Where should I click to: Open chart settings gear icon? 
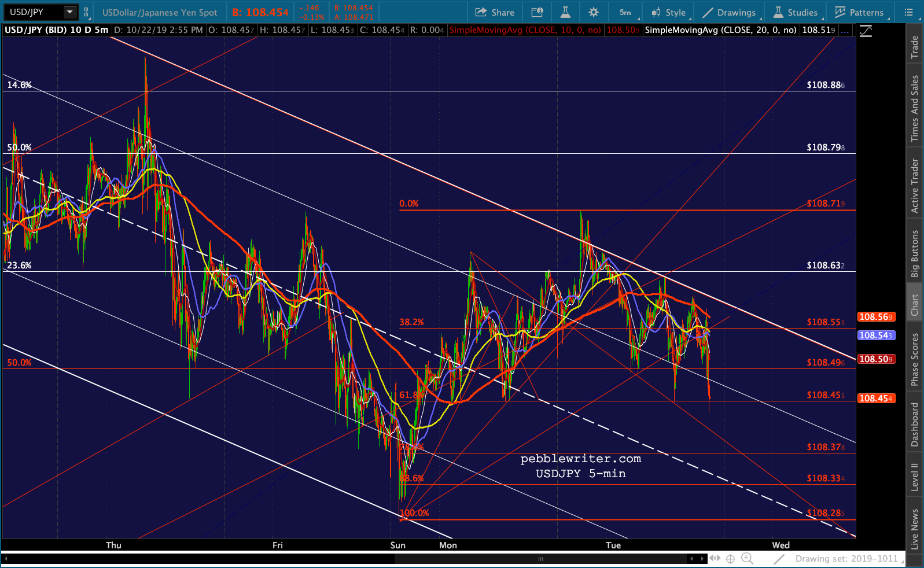pyautogui.click(x=594, y=12)
